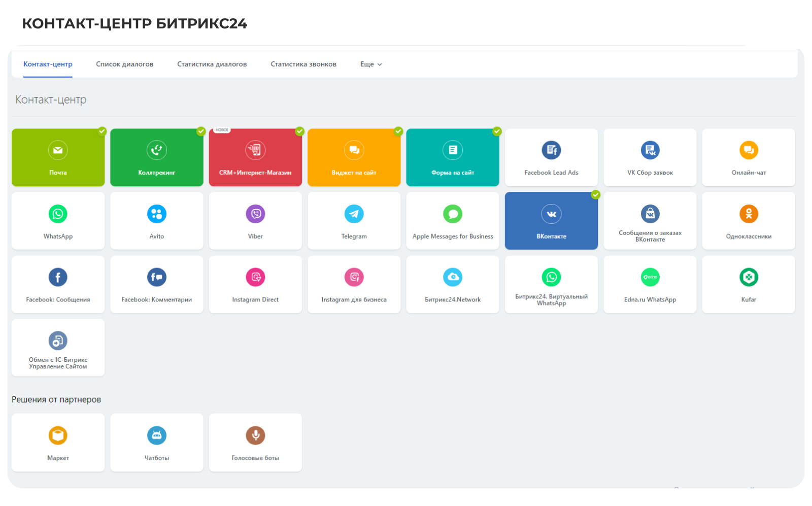The width and height of the screenshot is (812, 506).
Task: Open the Онлайн-чат orange icon
Action: point(749,150)
